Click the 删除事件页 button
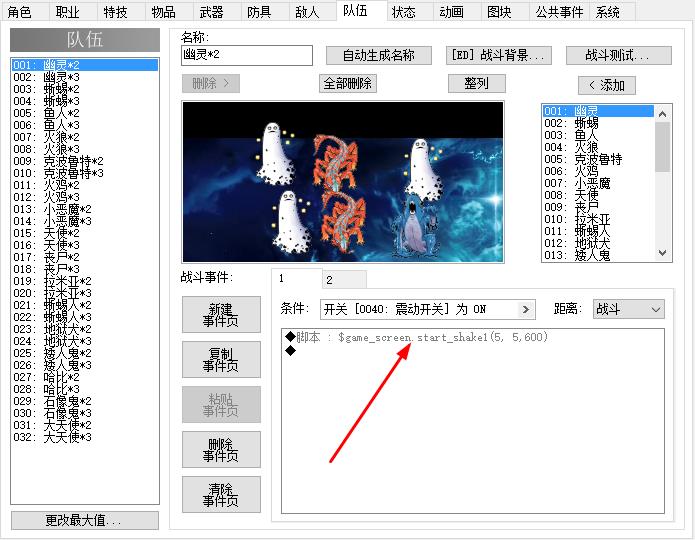 pyautogui.click(x=221, y=450)
